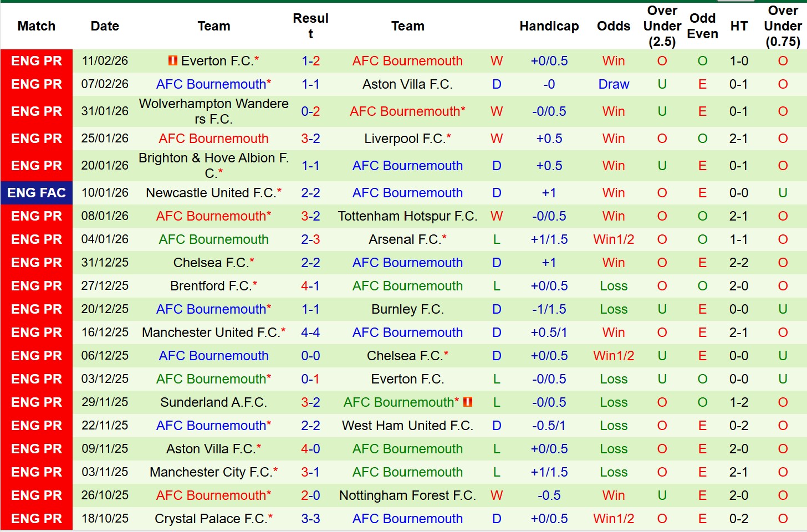Open the Wolverhampton Wanderers F.C. team link

pyautogui.click(x=213, y=111)
